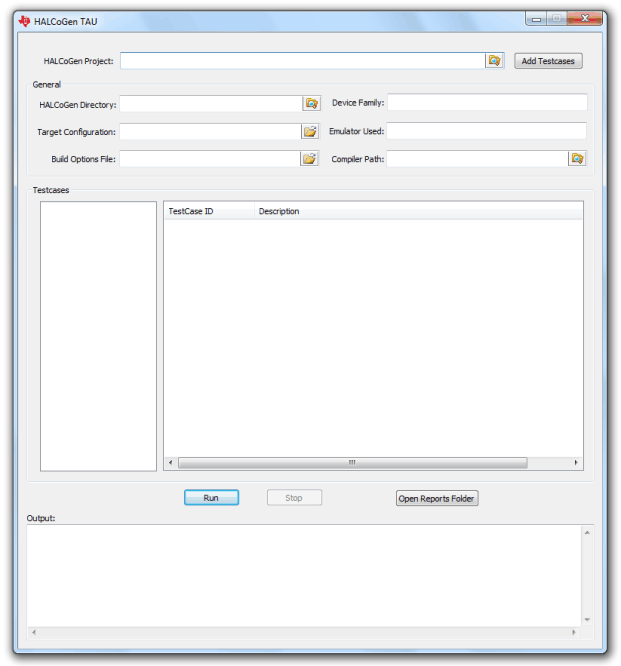Click inside the testcases list panel

coord(99,336)
